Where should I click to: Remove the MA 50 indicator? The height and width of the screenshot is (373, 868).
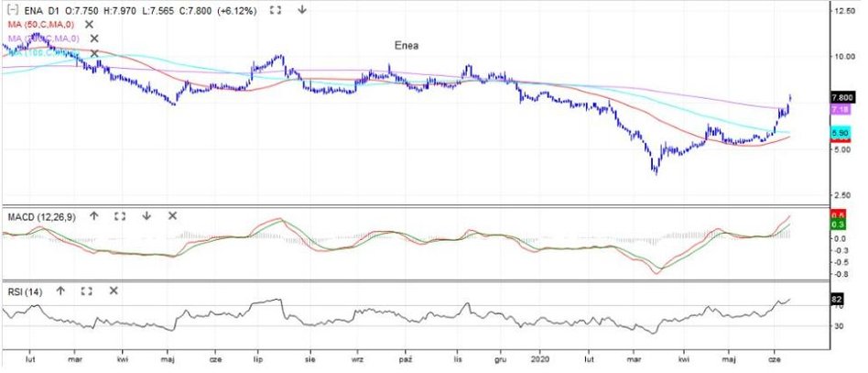click(89, 24)
